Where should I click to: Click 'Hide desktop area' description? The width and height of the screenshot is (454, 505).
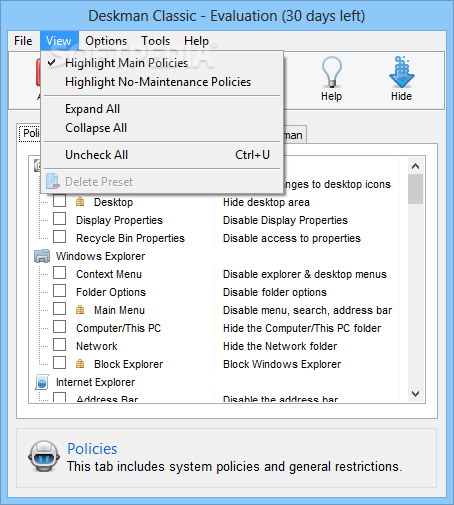pyautogui.click(x=266, y=202)
